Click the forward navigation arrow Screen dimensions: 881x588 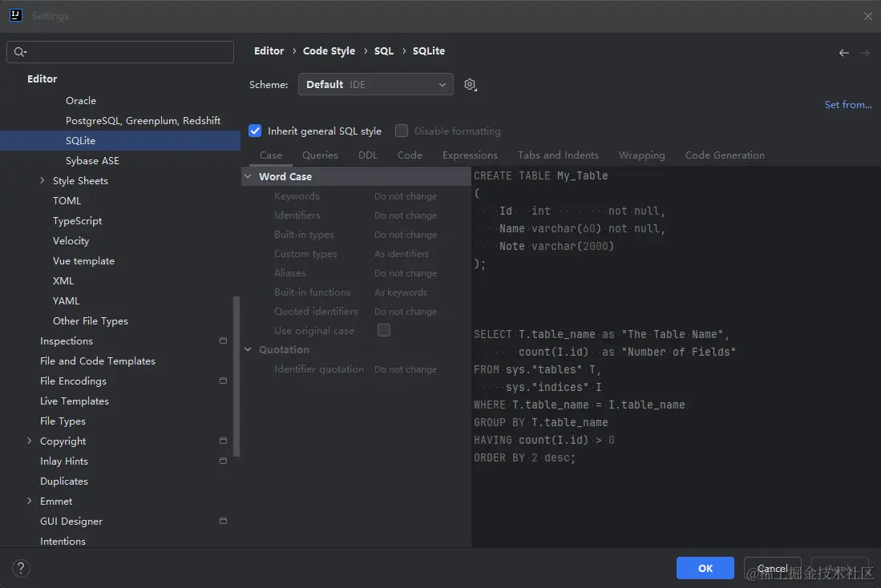(x=865, y=52)
